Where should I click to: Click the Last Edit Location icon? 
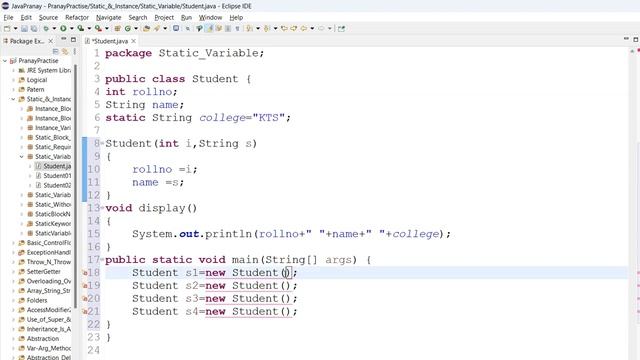284,29
